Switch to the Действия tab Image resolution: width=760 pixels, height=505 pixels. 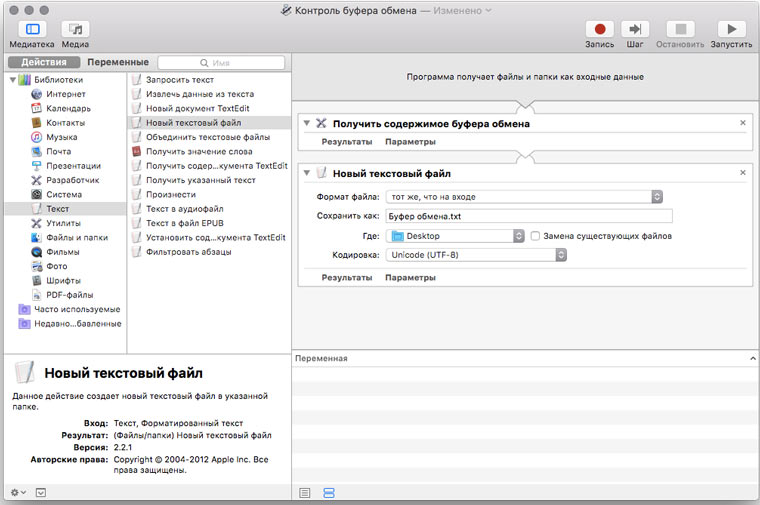(x=44, y=62)
